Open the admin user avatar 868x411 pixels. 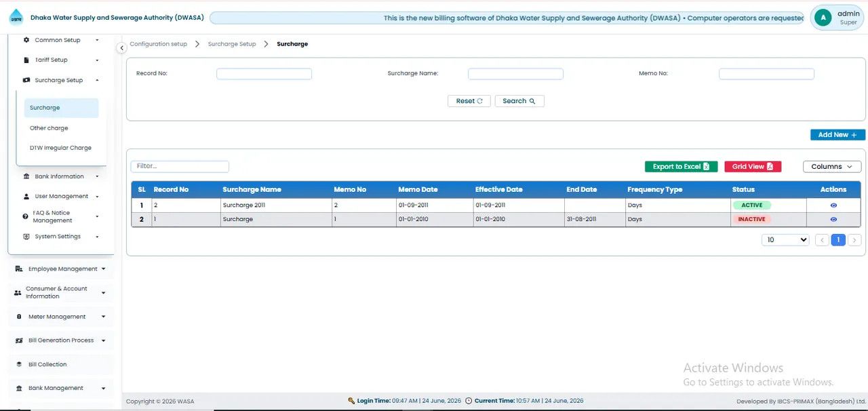point(823,18)
